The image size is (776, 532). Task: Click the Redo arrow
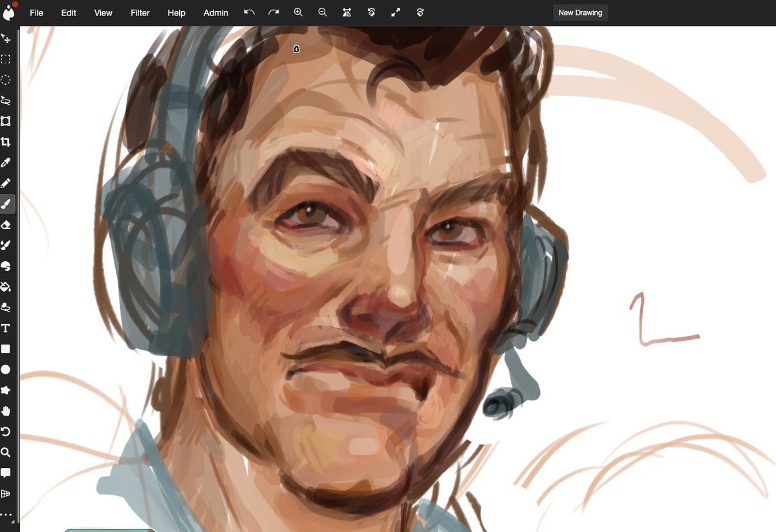274,12
